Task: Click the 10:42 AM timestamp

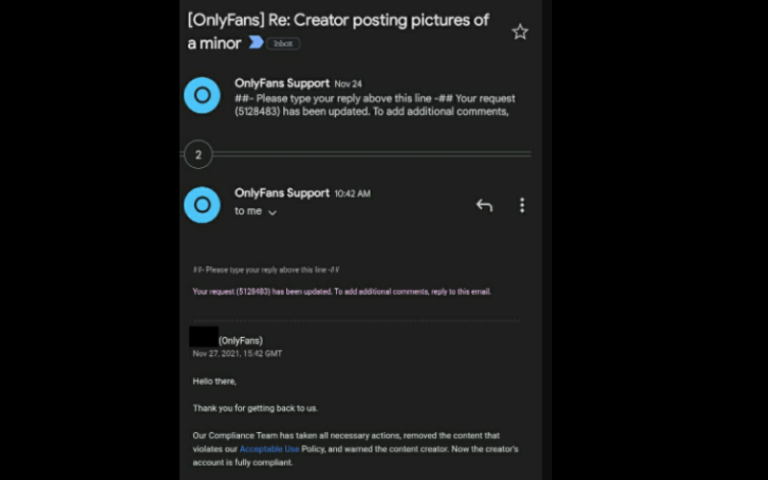Action: tap(352, 194)
